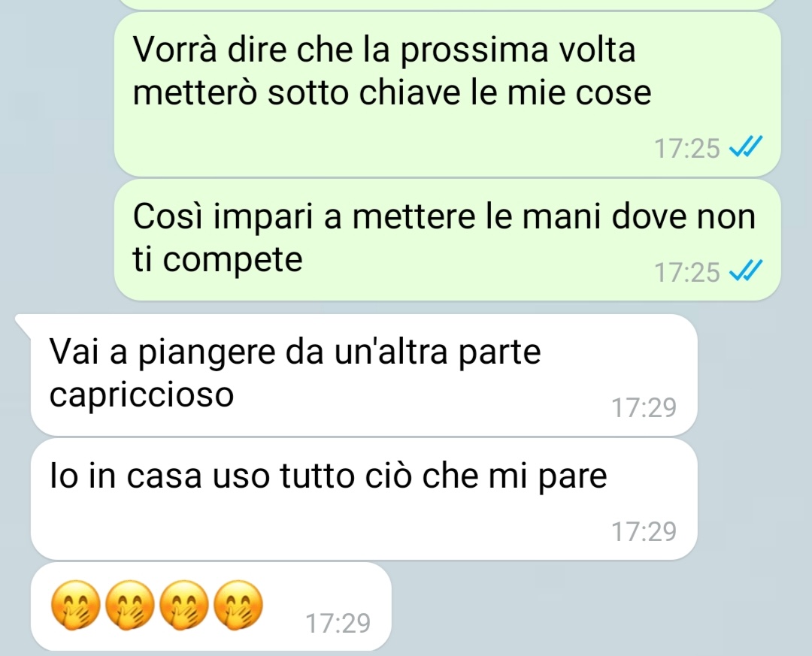
Task: Select the 'Vai a piangere da un'altra parte' message
Action: point(364,374)
